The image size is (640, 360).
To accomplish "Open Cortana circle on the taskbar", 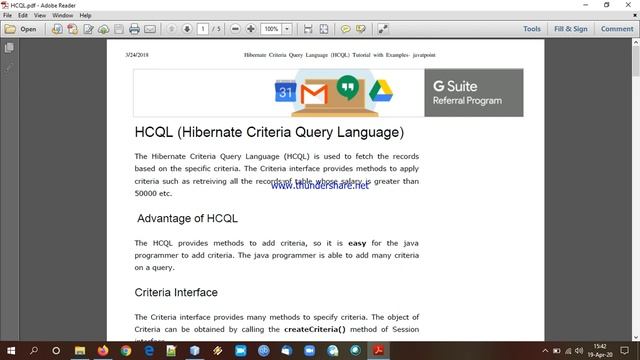I will (56, 351).
